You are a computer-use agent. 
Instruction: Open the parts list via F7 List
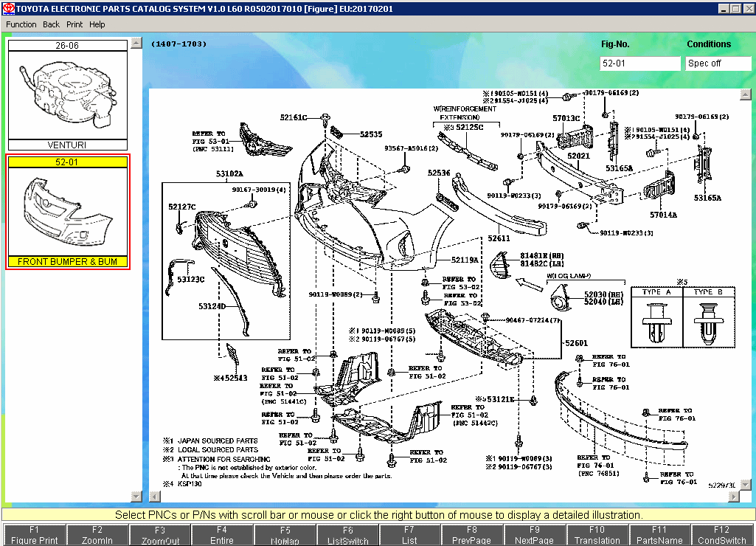[x=409, y=533]
